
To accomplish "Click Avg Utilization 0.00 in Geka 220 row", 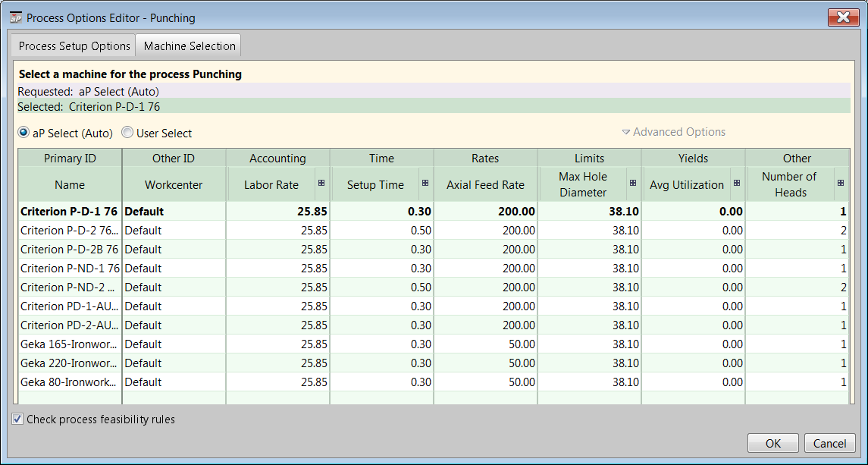I will pos(693,363).
